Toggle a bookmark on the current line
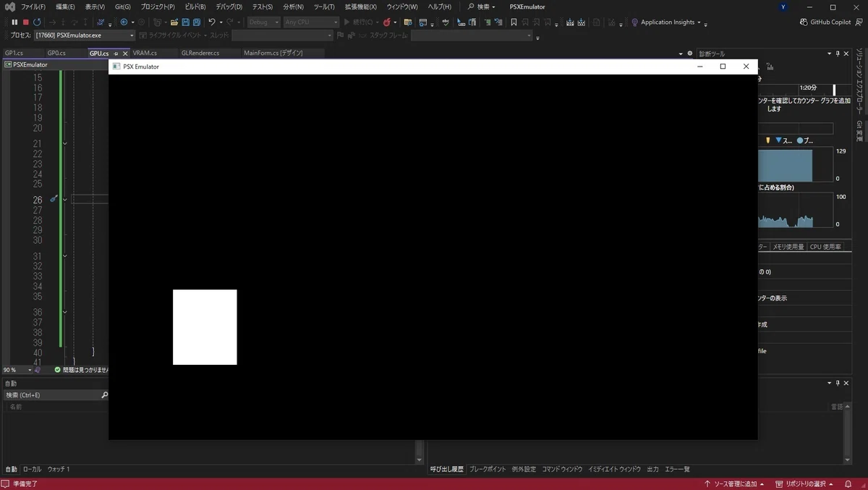The image size is (868, 490). coord(514,22)
